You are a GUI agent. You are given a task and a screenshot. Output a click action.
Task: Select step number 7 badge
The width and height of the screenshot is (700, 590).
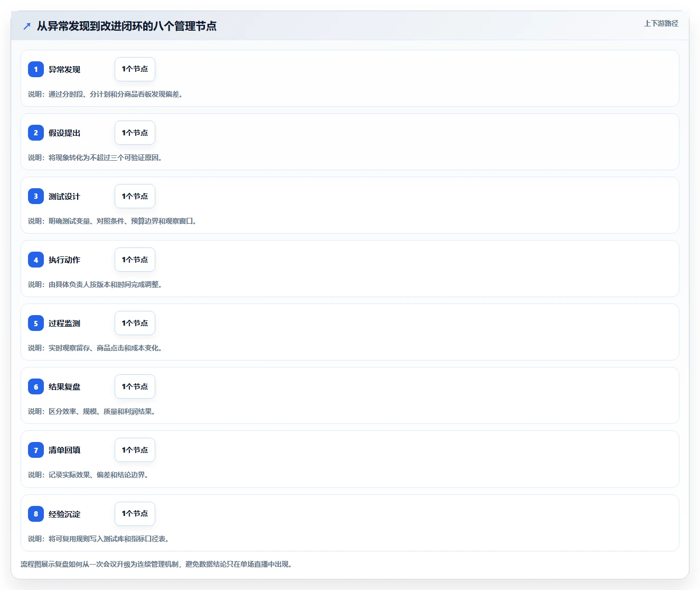pyautogui.click(x=36, y=450)
